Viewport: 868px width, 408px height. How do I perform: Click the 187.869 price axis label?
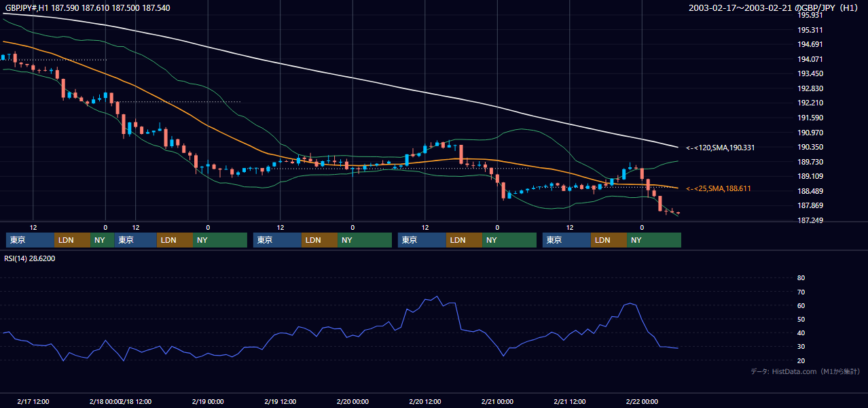point(810,205)
